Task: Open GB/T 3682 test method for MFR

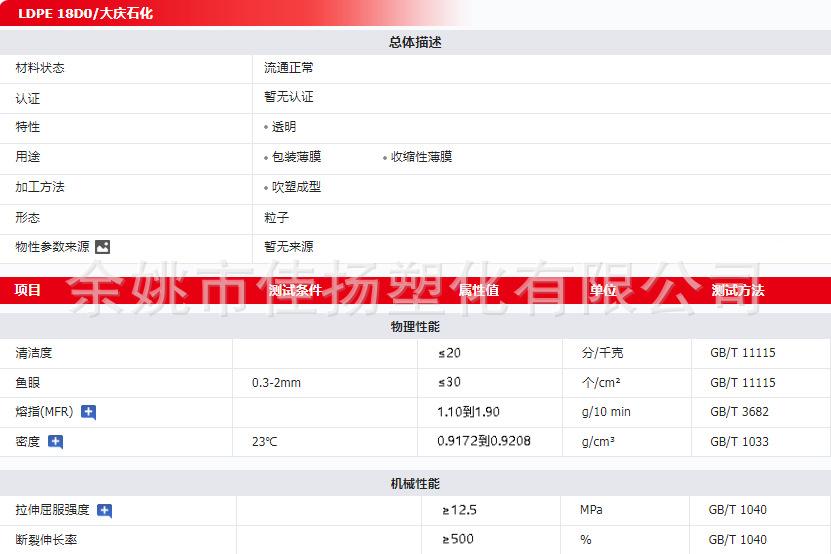Action: pyautogui.click(x=739, y=412)
